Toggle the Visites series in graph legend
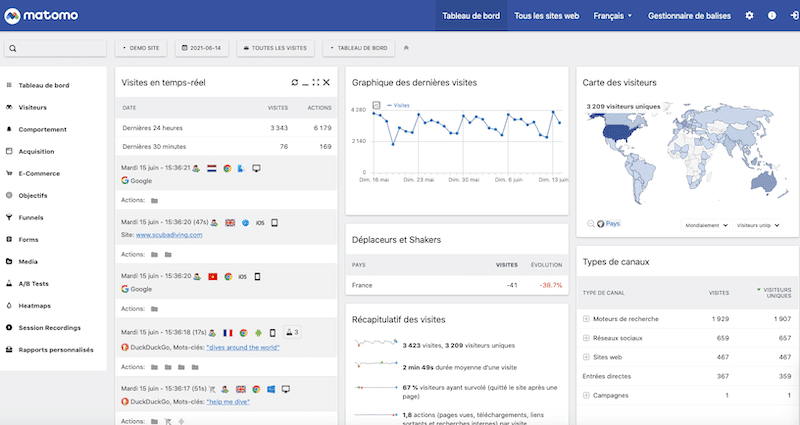Image resolution: width=800 pixels, height=425 pixels. tap(400, 105)
